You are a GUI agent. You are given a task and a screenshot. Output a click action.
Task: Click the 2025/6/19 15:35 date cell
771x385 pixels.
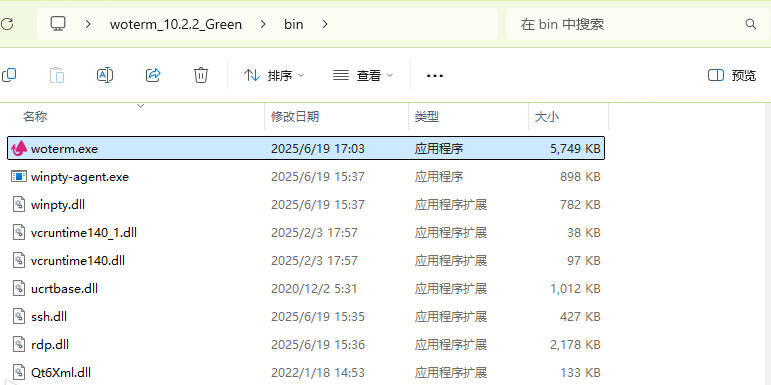[x=318, y=317]
